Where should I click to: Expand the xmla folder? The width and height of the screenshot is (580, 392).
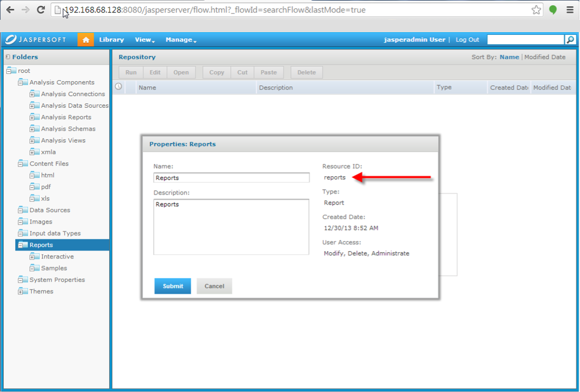pyautogui.click(x=32, y=152)
